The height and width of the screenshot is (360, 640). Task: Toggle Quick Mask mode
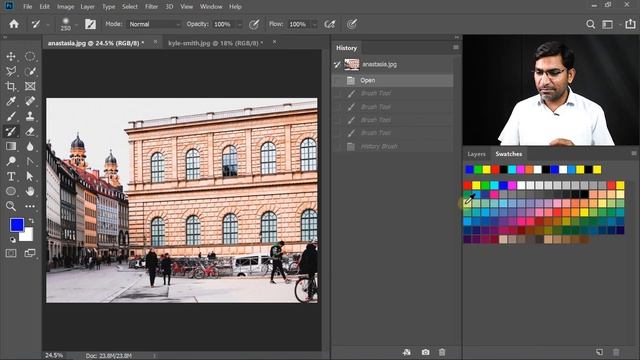(x=11, y=253)
